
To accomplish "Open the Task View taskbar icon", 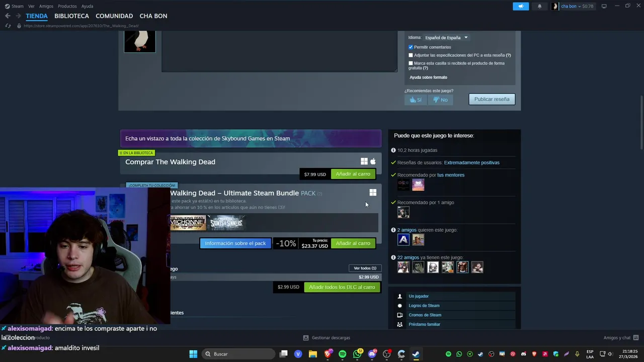I will tap(284, 354).
